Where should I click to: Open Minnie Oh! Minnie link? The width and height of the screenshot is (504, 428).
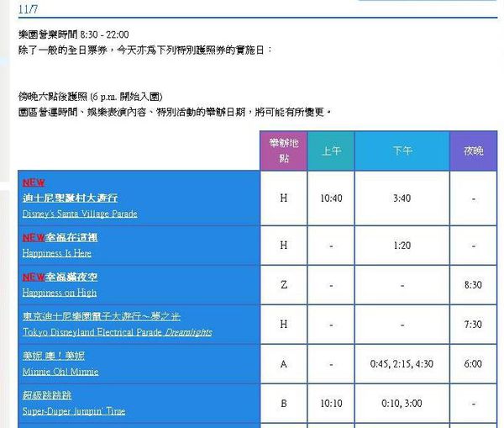coord(60,372)
